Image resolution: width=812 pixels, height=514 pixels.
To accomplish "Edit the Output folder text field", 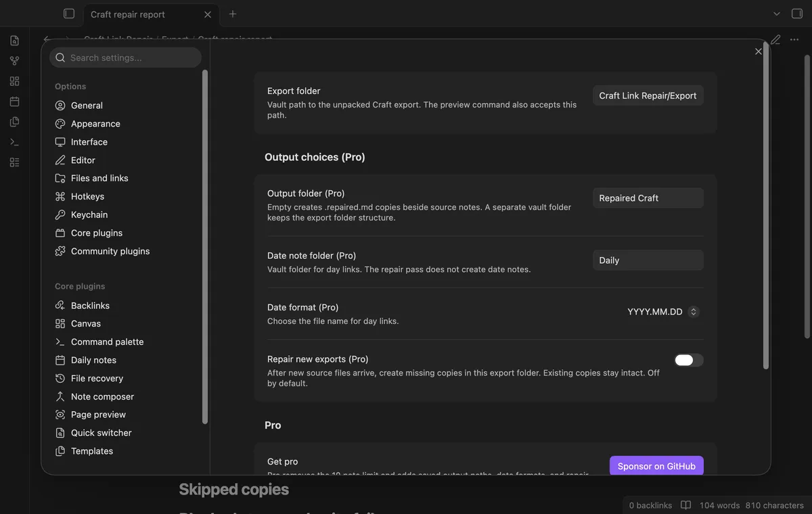I will tap(648, 198).
